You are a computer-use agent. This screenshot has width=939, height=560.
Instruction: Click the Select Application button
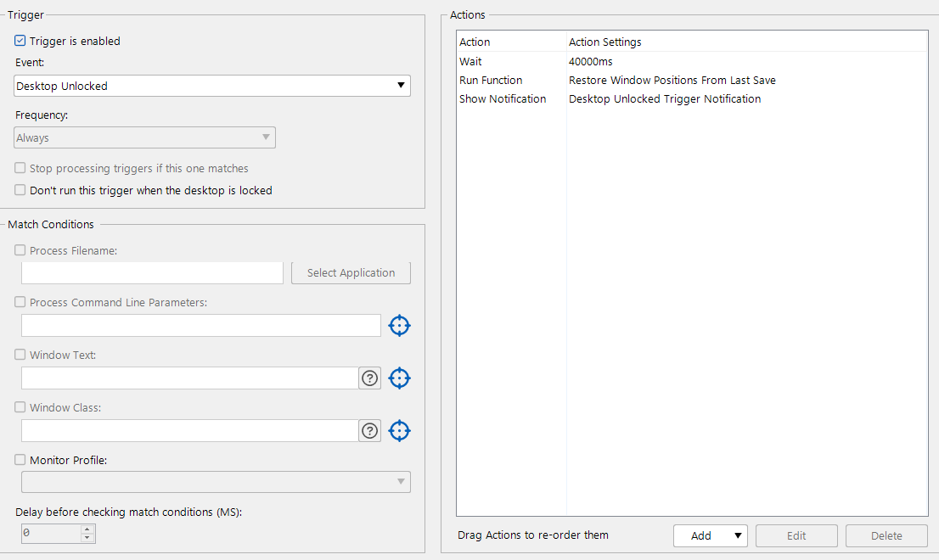tap(351, 273)
